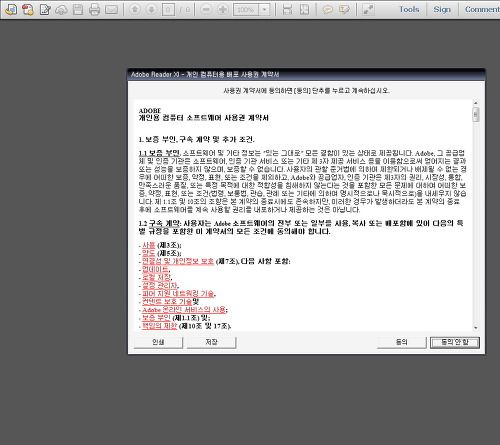
Task: Click the ADOBE heading in the license
Action: click(x=150, y=110)
